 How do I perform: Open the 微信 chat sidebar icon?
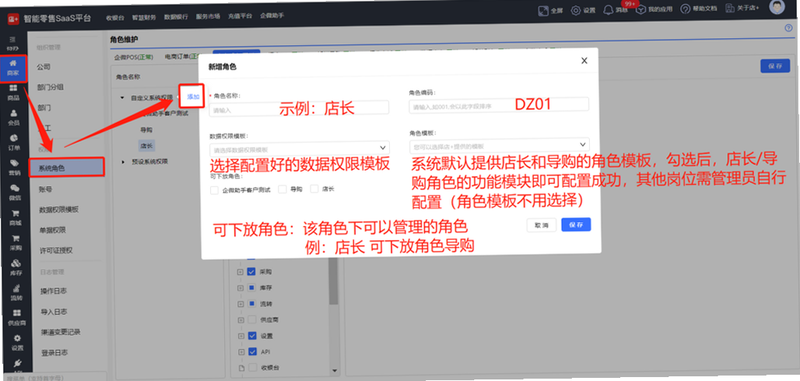[x=15, y=188]
